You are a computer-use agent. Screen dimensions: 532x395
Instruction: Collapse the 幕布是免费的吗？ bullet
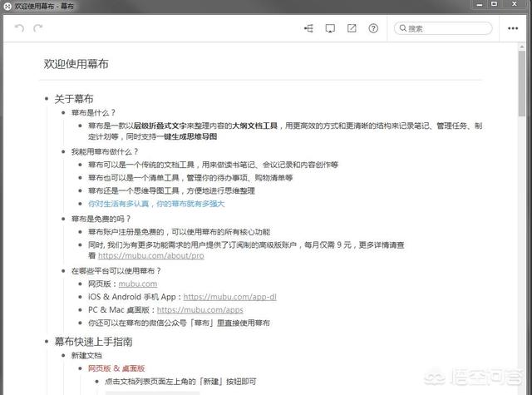tap(63, 219)
